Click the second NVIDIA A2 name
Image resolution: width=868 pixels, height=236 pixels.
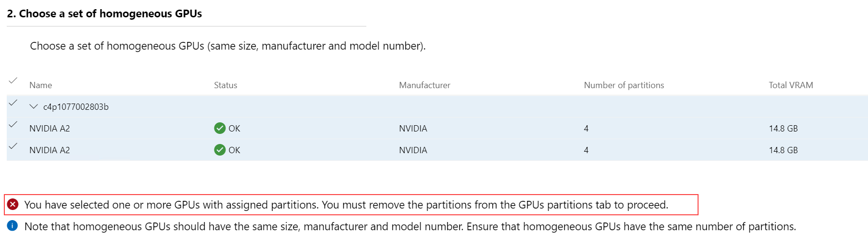pyautogui.click(x=50, y=150)
